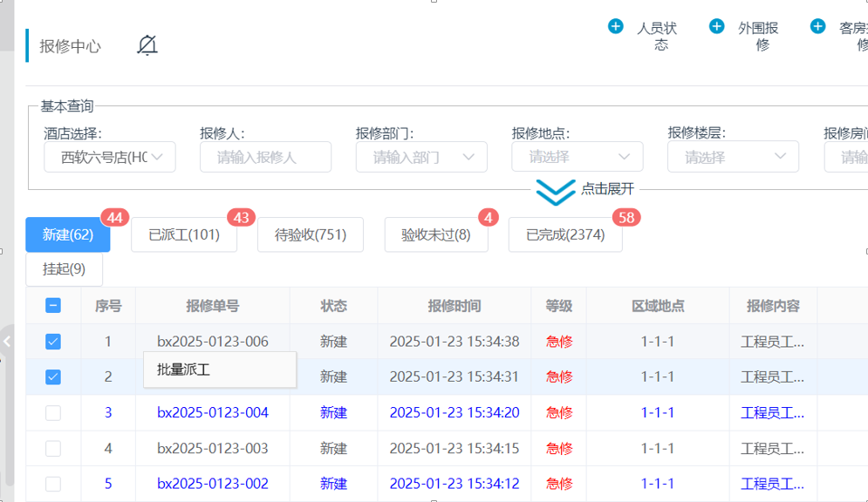Uncheck the checkbox for row 1

click(x=53, y=342)
